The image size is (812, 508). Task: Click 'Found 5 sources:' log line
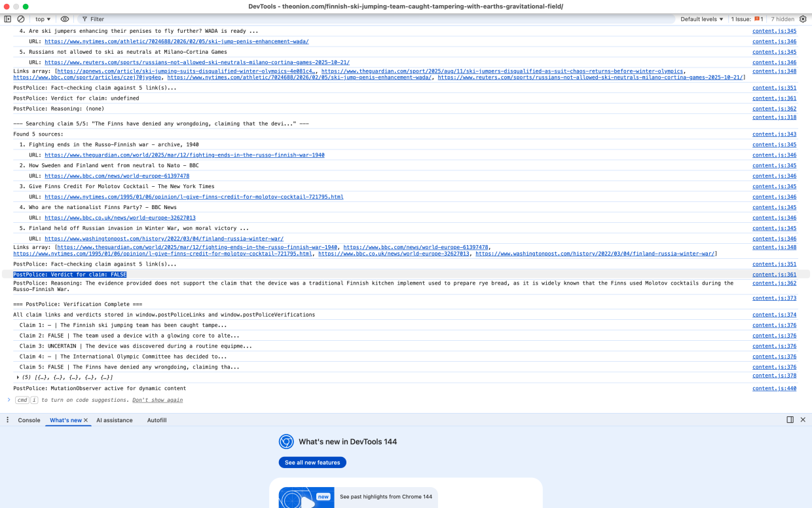(x=39, y=134)
